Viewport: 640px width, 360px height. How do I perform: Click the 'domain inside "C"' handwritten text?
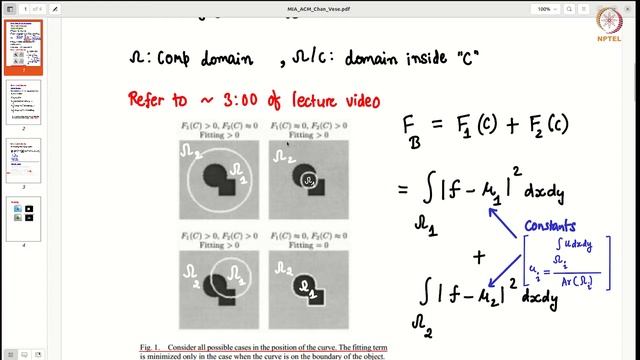click(411, 58)
